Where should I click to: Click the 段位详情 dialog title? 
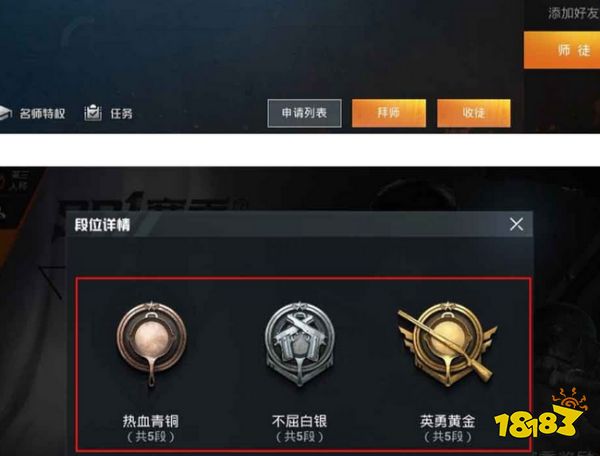pos(102,225)
